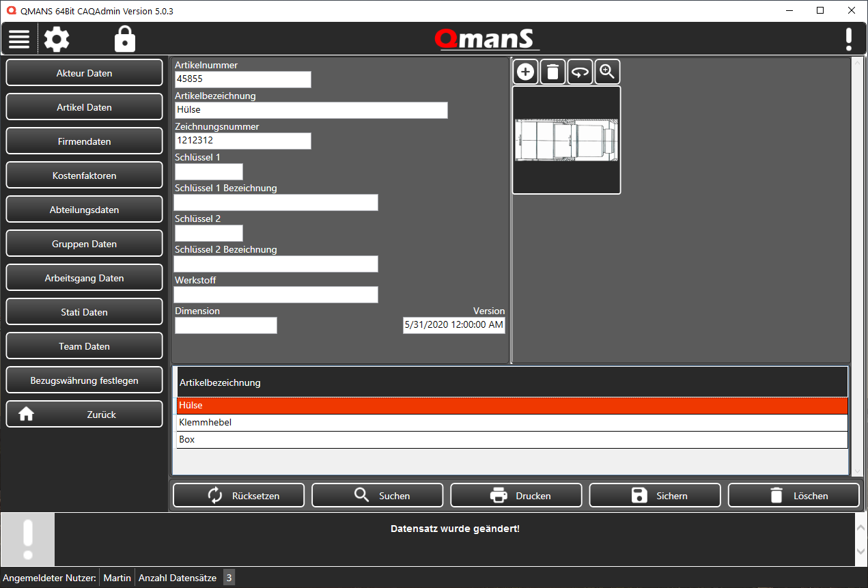Click the user name Martin in status bar

pos(117,578)
